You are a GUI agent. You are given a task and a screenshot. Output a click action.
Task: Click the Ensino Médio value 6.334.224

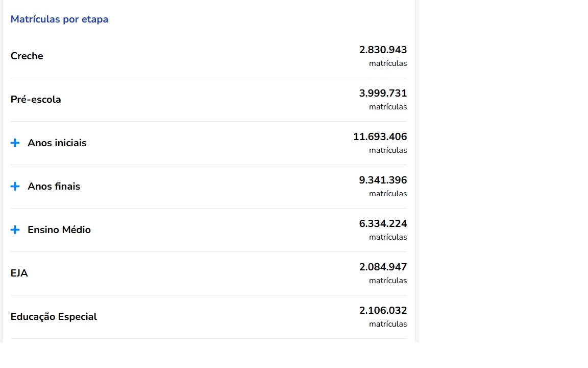pos(383,224)
